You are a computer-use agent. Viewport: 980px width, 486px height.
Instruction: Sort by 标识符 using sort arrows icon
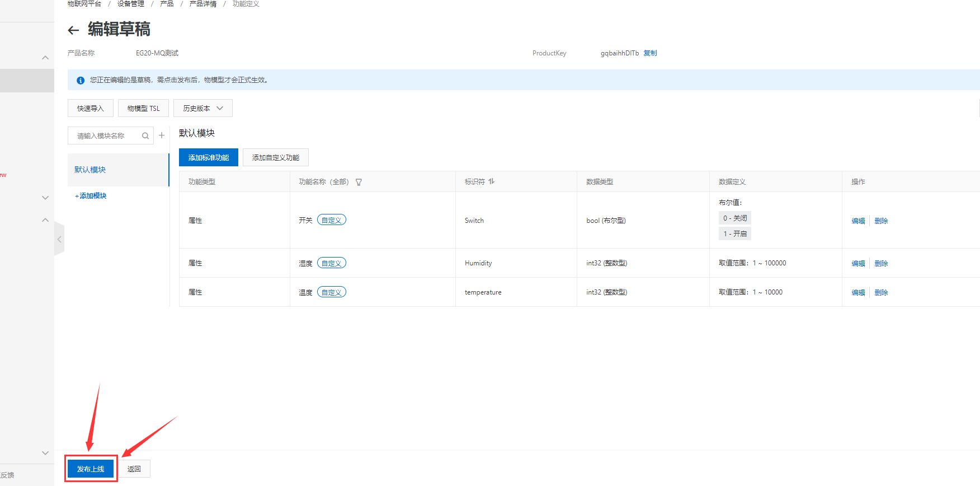492,181
